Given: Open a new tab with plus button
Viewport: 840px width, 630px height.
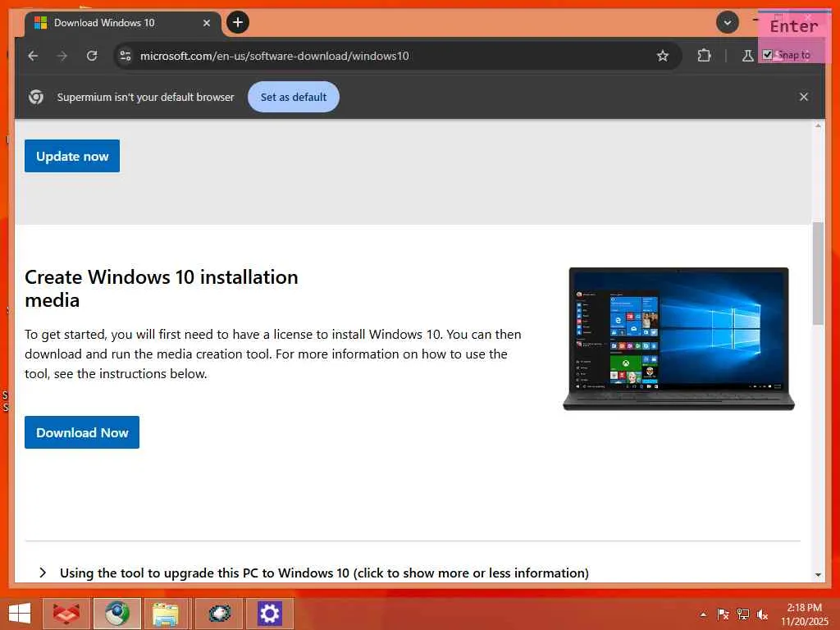Looking at the screenshot, I should 238,22.
